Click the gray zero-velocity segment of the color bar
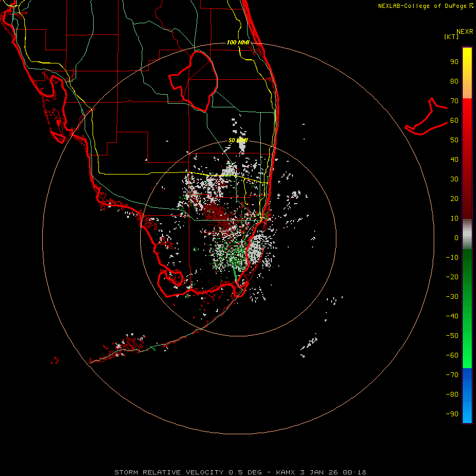 [467, 234]
